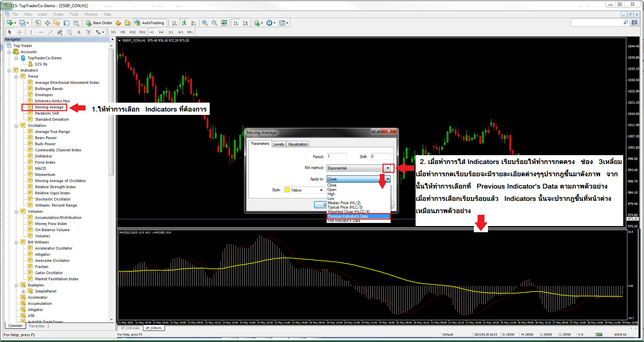Click the tile windows icon

coord(224,23)
